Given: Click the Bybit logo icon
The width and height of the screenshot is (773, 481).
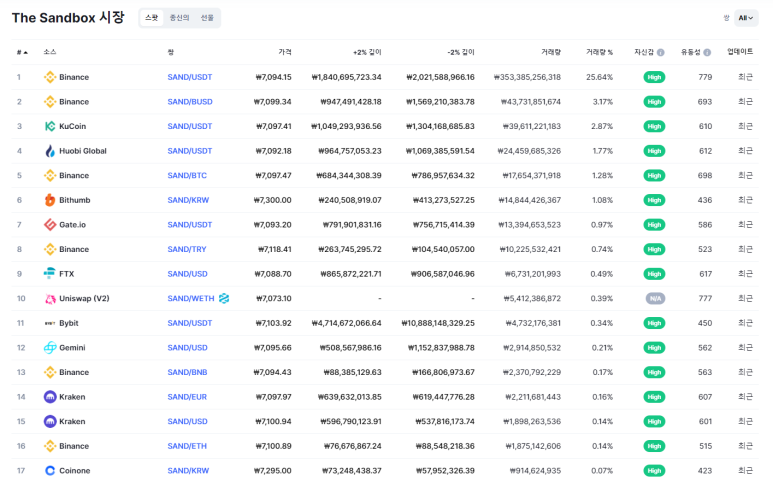Looking at the screenshot, I should pos(50,323).
